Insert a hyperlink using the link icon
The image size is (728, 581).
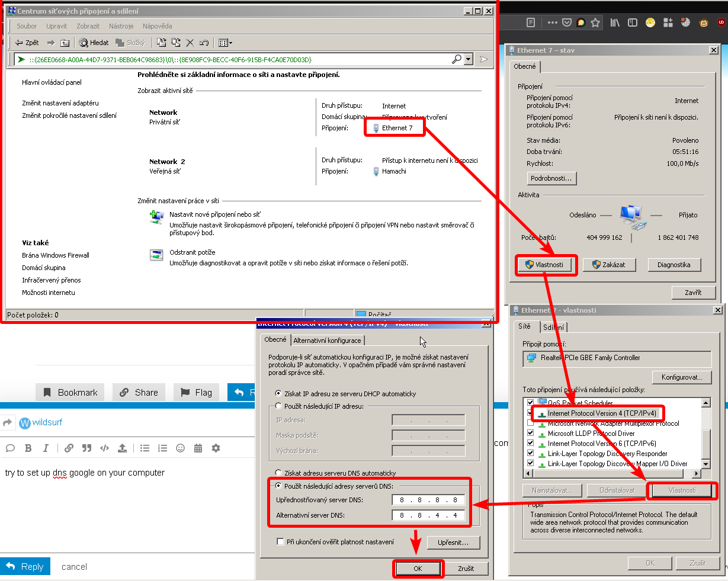tap(69, 448)
